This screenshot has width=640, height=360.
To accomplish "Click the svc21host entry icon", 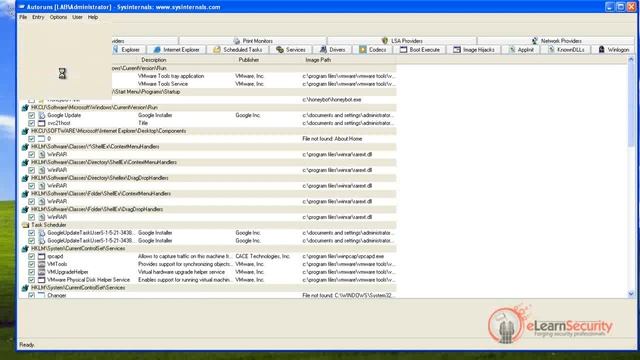I will point(42,123).
